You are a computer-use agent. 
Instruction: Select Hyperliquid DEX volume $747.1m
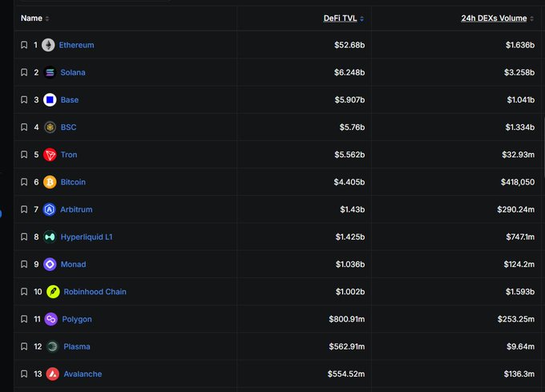pyautogui.click(x=520, y=237)
